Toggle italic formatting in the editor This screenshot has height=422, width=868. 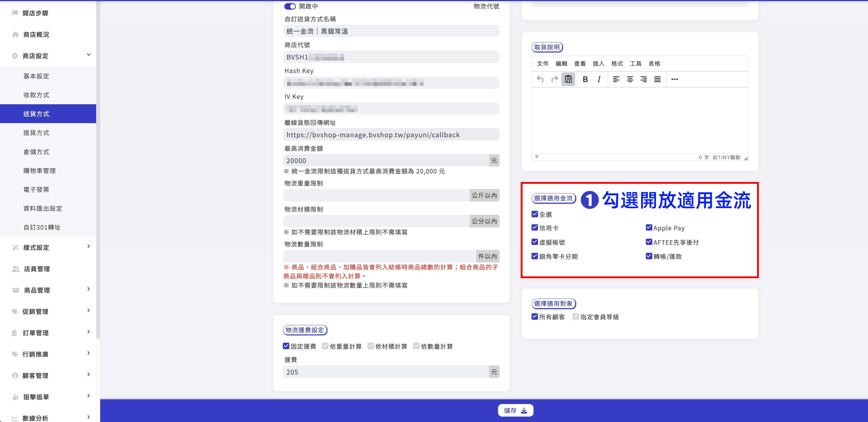point(599,79)
